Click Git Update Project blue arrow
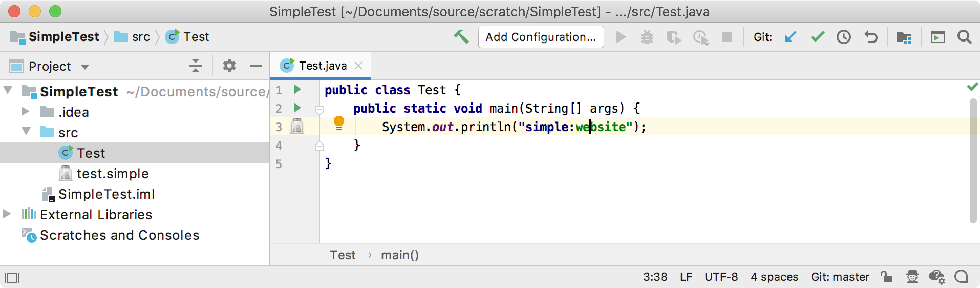The image size is (980, 288). click(791, 37)
